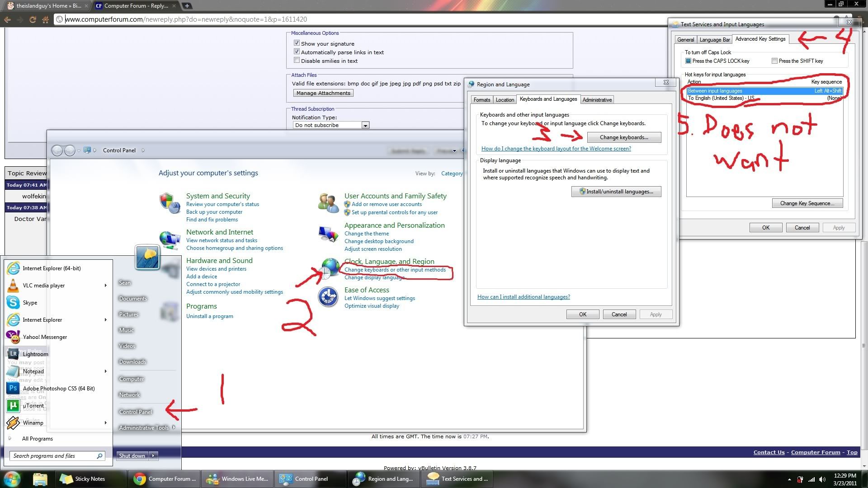Open the Administrative tab in Region and Language
Screen dimensions: 868x488
coord(597,100)
